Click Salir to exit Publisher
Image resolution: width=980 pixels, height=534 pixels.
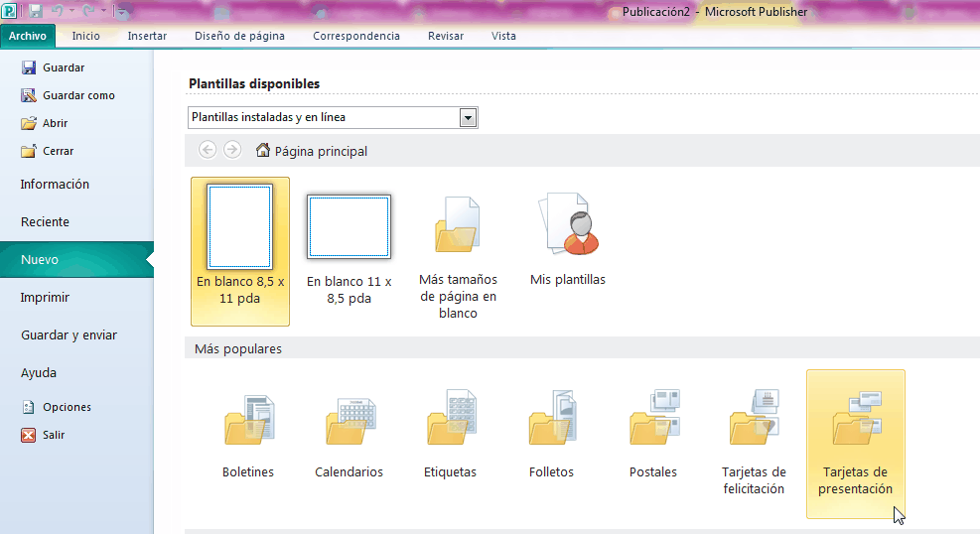click(x=43, y=435)
